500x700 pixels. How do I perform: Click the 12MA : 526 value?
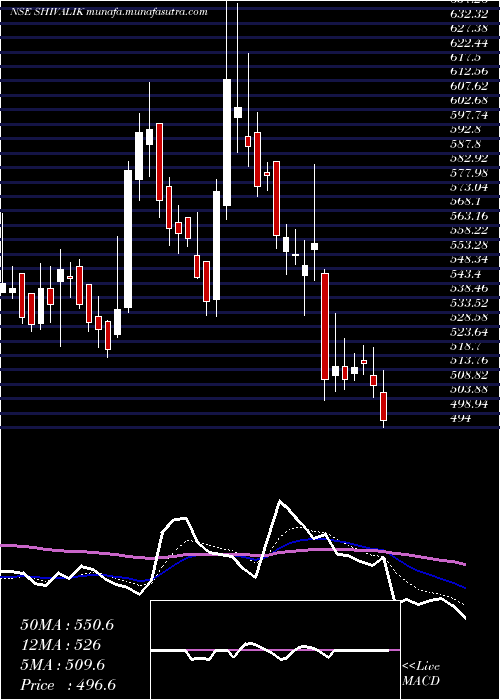60,645
